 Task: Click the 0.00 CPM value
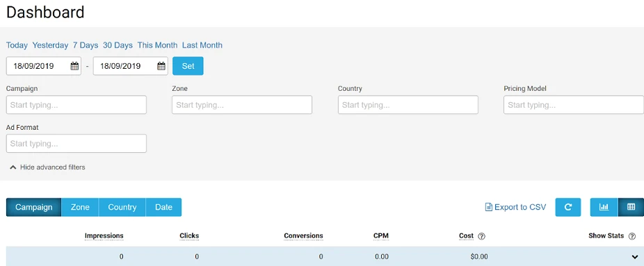coord(382,257)
